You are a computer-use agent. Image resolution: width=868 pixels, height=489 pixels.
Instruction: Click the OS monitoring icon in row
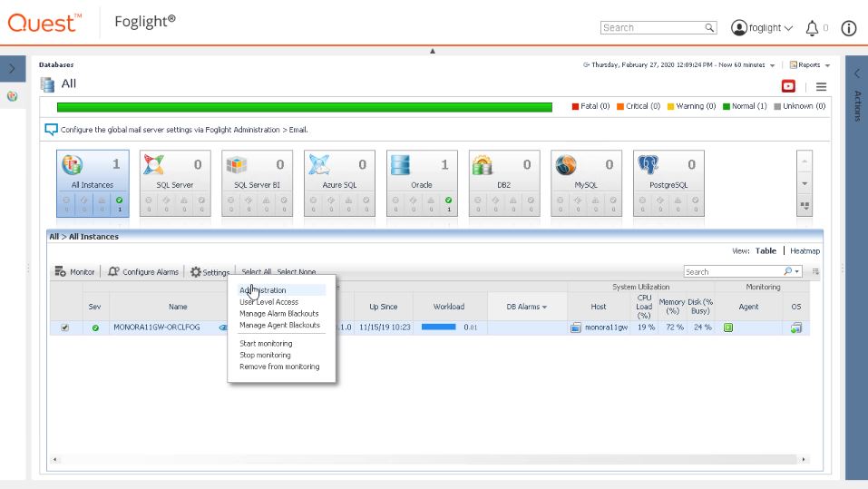796,328
